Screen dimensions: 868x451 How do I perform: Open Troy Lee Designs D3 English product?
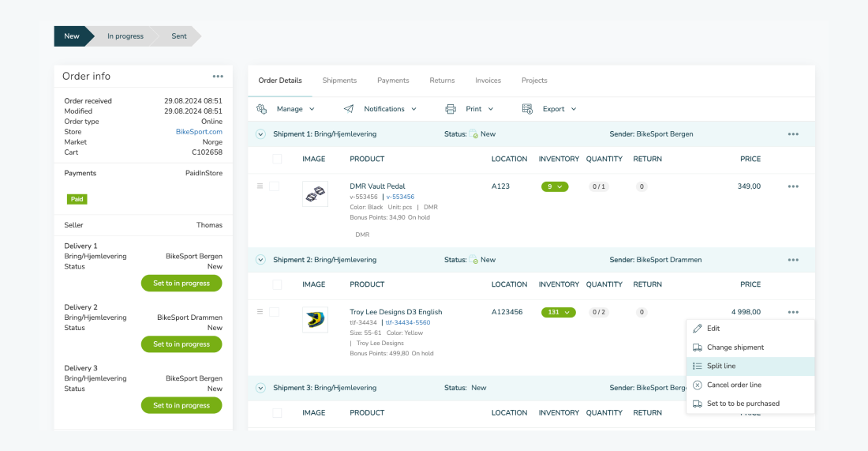coord(396,312)
